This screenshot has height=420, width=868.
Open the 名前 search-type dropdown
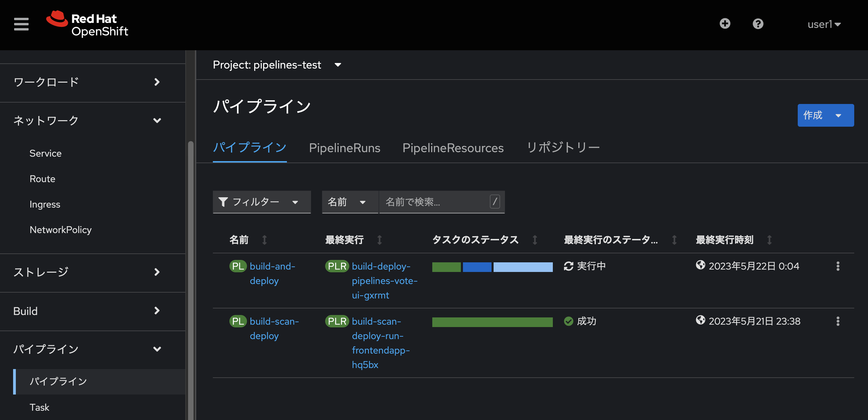point(350,202)
